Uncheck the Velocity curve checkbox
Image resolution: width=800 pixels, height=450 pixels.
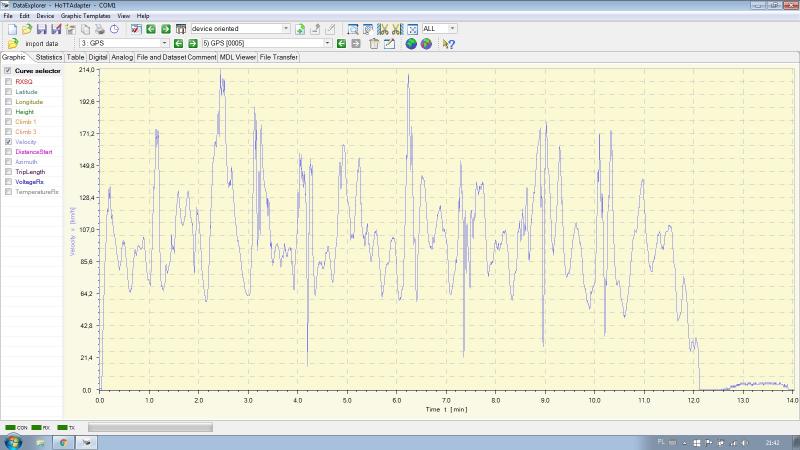tap(9, 142)
